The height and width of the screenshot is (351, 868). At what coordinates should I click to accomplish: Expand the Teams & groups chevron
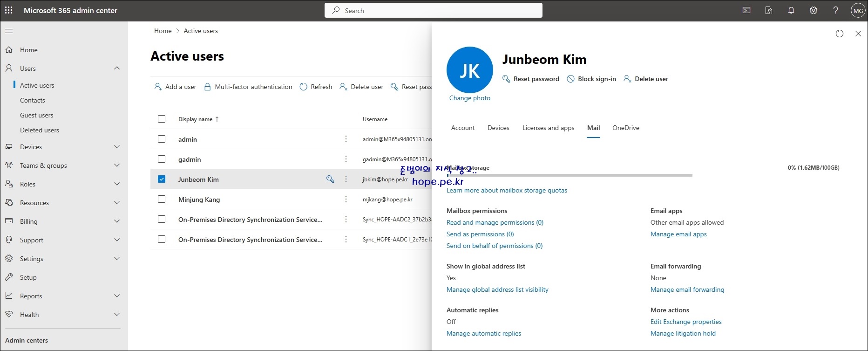[117, 165]
